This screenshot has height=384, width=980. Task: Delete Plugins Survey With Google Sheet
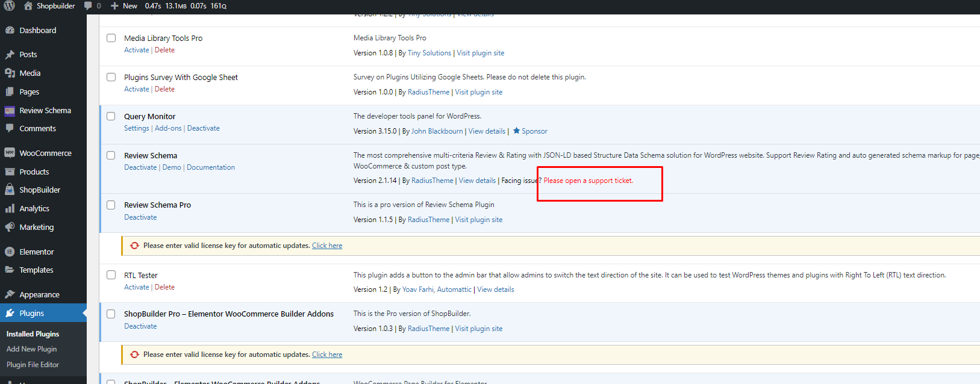(164, 89)
